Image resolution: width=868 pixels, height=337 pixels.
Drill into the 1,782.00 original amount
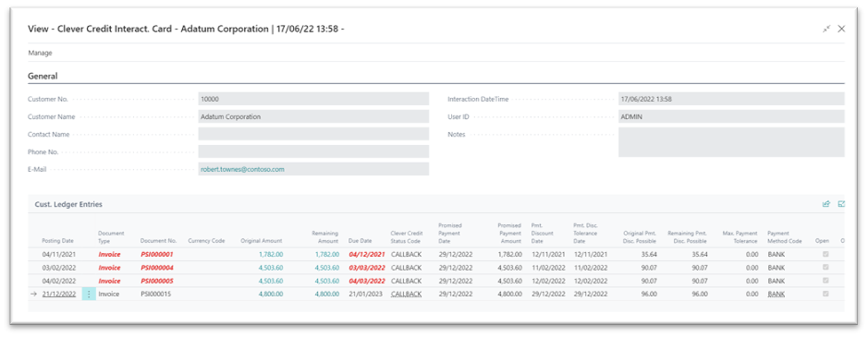point(271,255)
